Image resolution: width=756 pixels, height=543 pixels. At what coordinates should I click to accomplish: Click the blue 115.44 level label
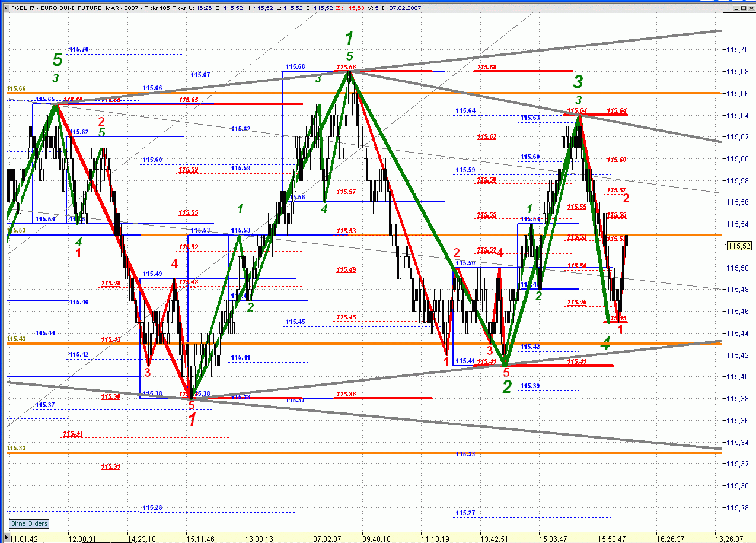tap(45, 333)
